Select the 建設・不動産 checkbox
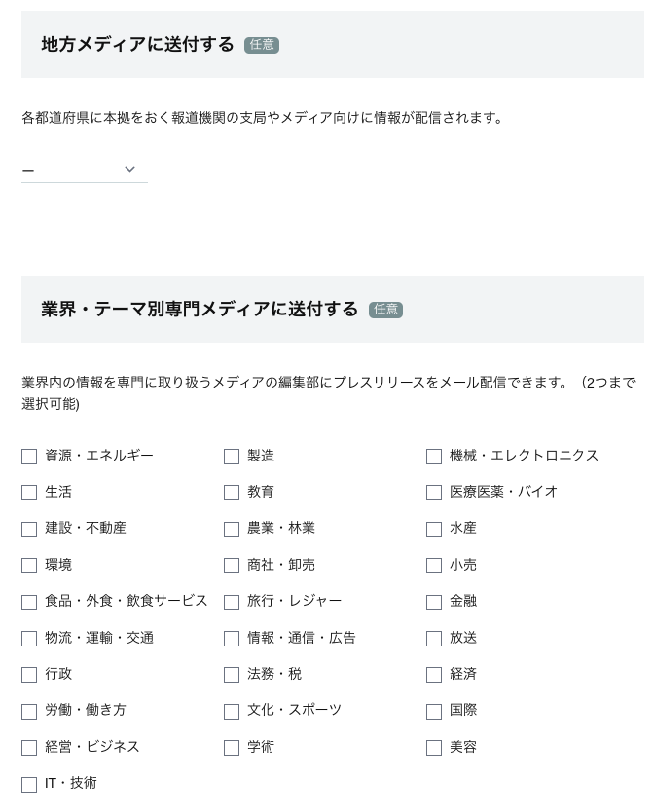 (x=29, y=529)
